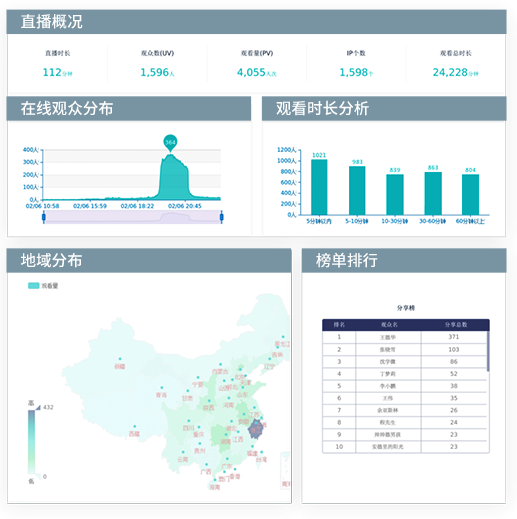Click the 新疆 province dot on the map
Screen dimensions: 517x519
(x=120, y=359)
